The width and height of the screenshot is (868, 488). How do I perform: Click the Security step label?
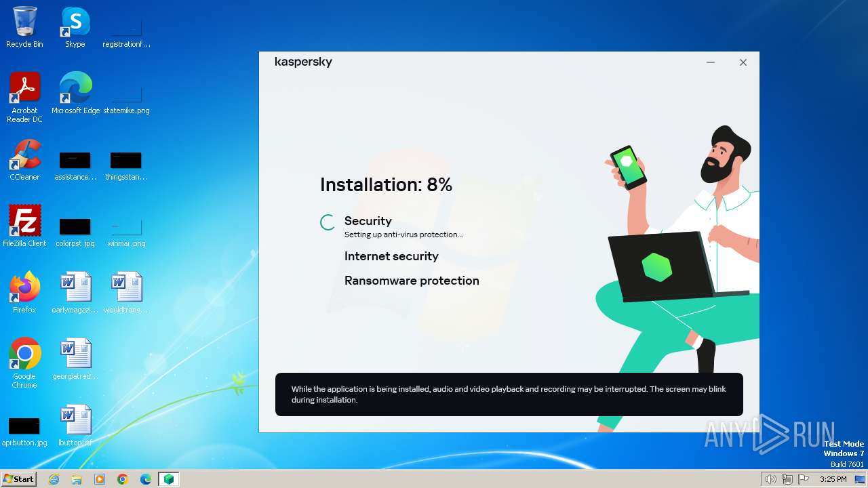[368, 221]
